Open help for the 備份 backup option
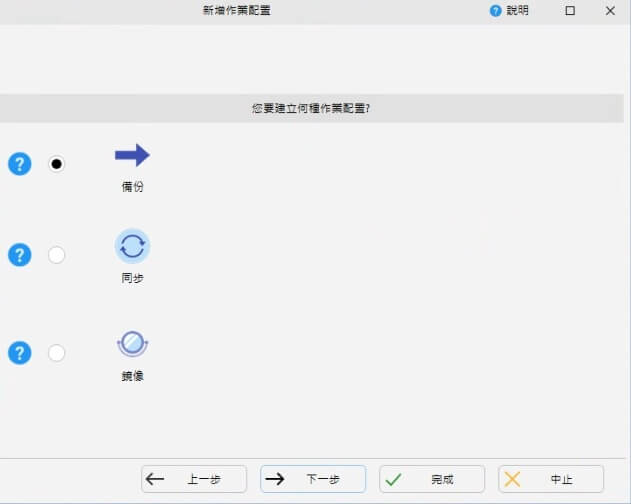 (20, 164)
